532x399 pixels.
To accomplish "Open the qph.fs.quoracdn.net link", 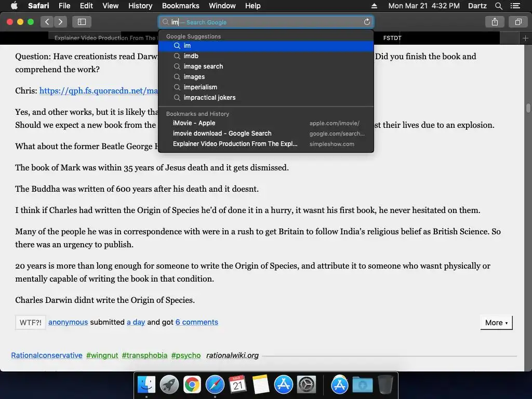I will click(99, 91).
